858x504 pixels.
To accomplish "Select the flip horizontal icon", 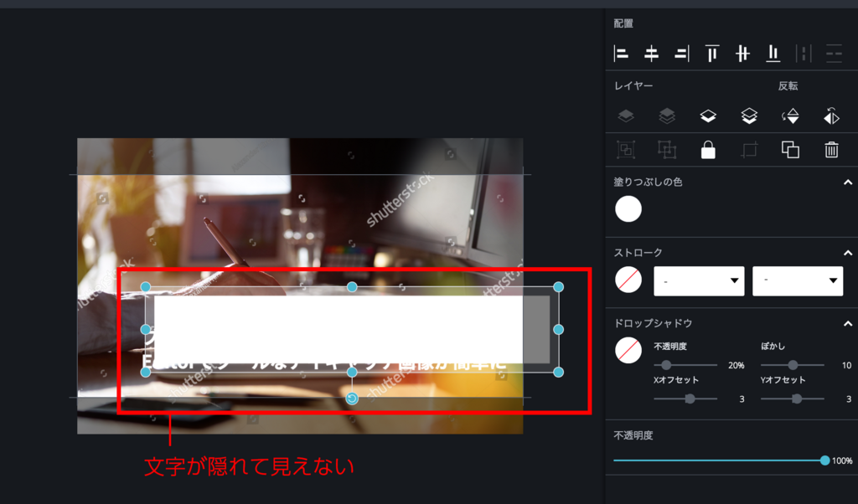I will click(831, 116).
